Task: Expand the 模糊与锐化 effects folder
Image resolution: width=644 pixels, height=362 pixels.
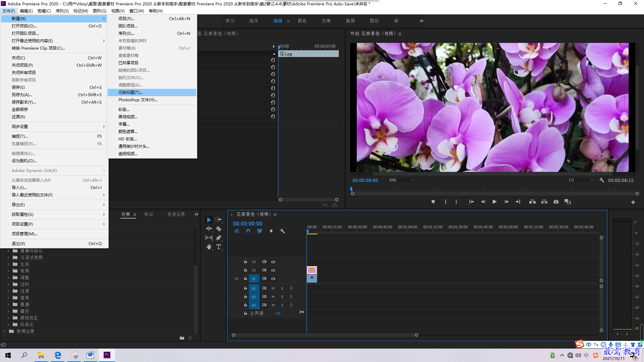Action: click(8, 251)
